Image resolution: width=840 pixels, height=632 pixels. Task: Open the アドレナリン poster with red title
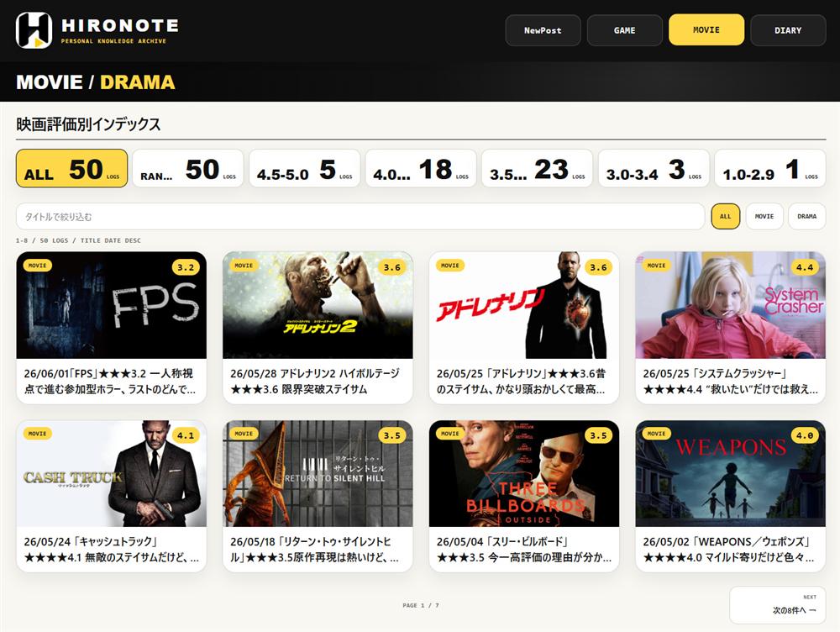point(524,305)
